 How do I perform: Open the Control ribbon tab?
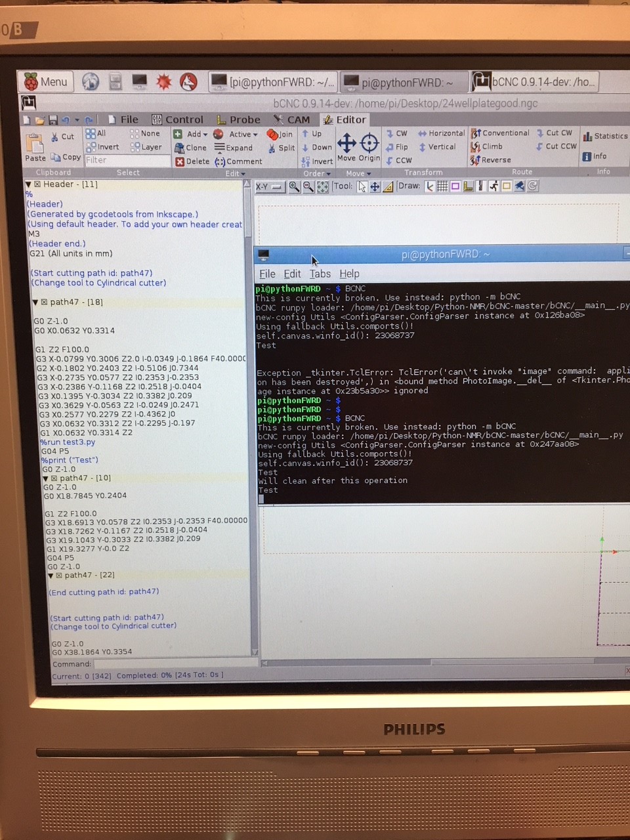[178, 119]
